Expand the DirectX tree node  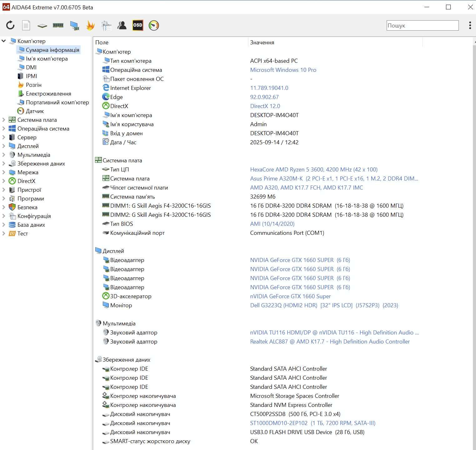4,181
